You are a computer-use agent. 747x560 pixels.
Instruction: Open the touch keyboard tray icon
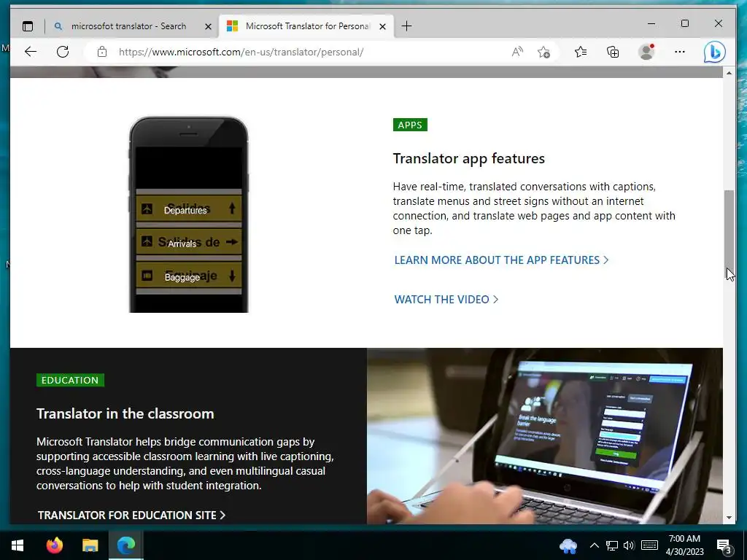coord(649,545)
